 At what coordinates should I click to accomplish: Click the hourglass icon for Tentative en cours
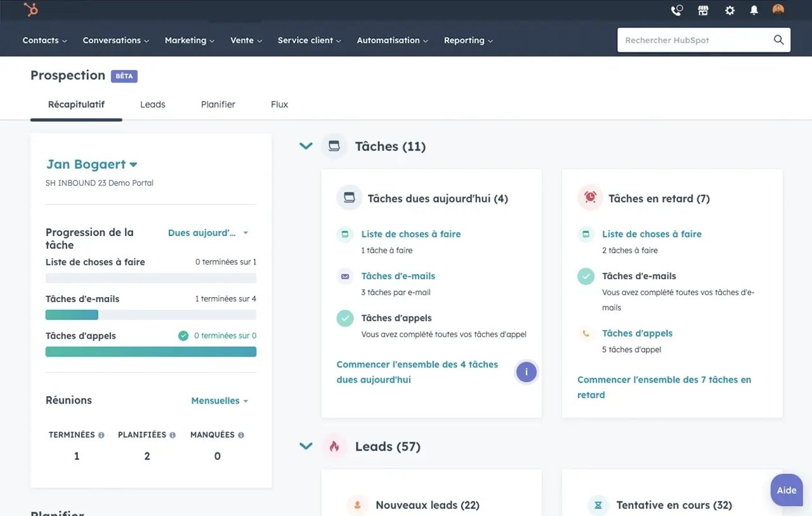pyautogui.click(x=598, y=505)
